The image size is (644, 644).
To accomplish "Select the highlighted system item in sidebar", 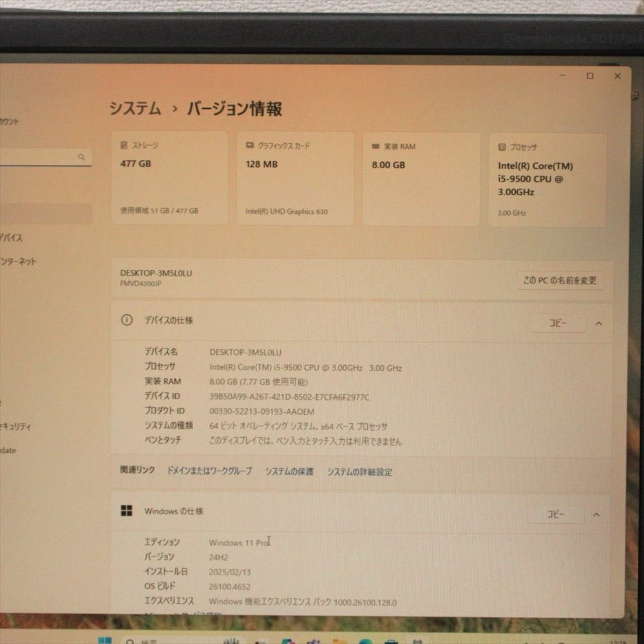I will pyautogui.click(x=46, y=214).
